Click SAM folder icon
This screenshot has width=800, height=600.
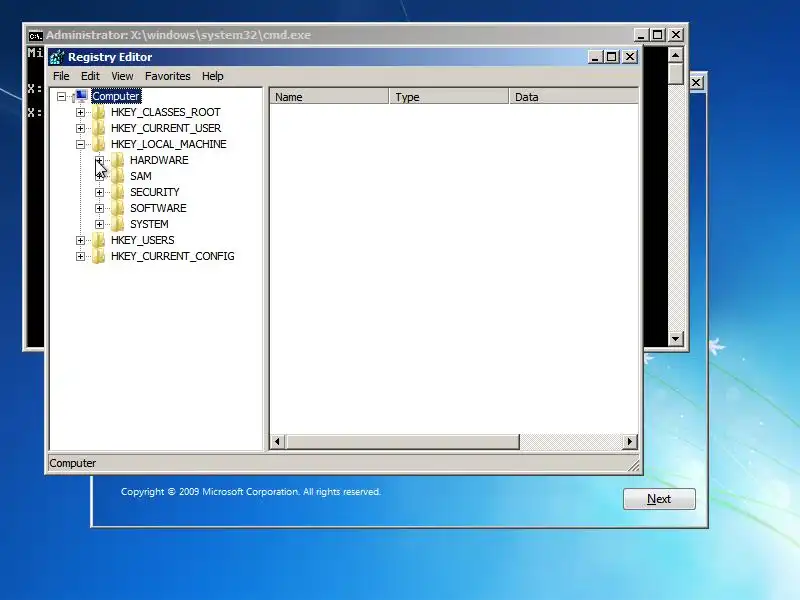click(x=117, y=176)
